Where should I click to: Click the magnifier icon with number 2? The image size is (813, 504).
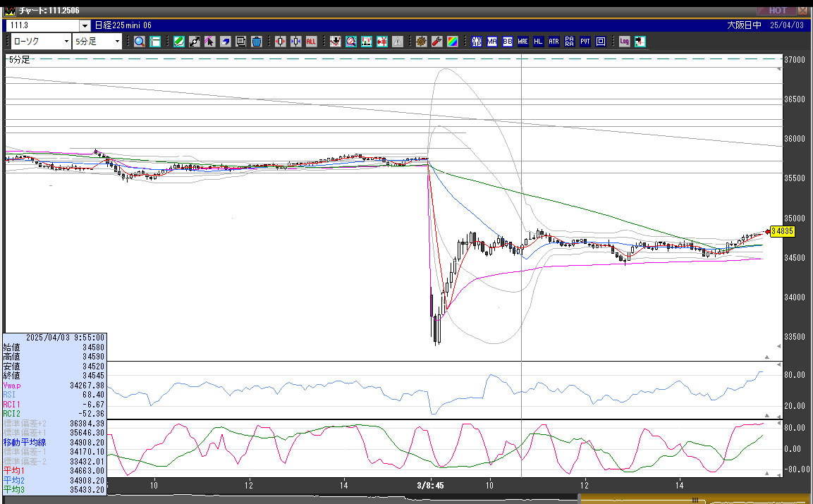[x=351, y=42]
